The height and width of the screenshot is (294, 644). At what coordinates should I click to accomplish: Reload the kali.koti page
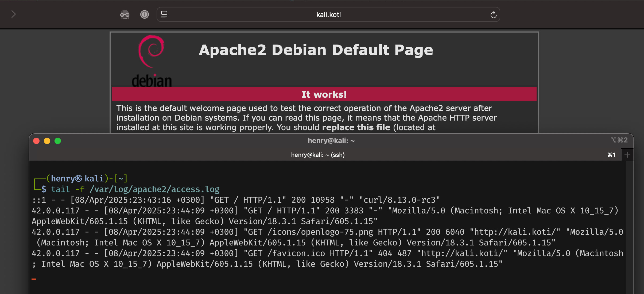tap(493, 14)
